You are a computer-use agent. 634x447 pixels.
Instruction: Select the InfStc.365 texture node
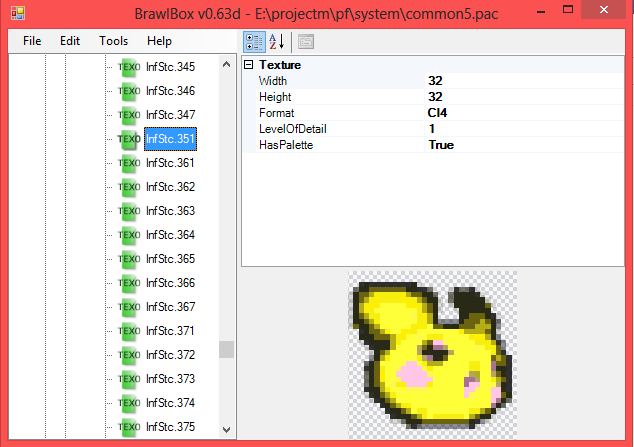click(x=170, y=259)
